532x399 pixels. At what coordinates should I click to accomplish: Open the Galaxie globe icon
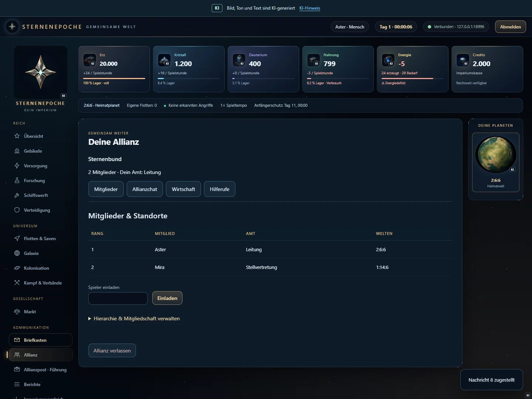[17, 253]
